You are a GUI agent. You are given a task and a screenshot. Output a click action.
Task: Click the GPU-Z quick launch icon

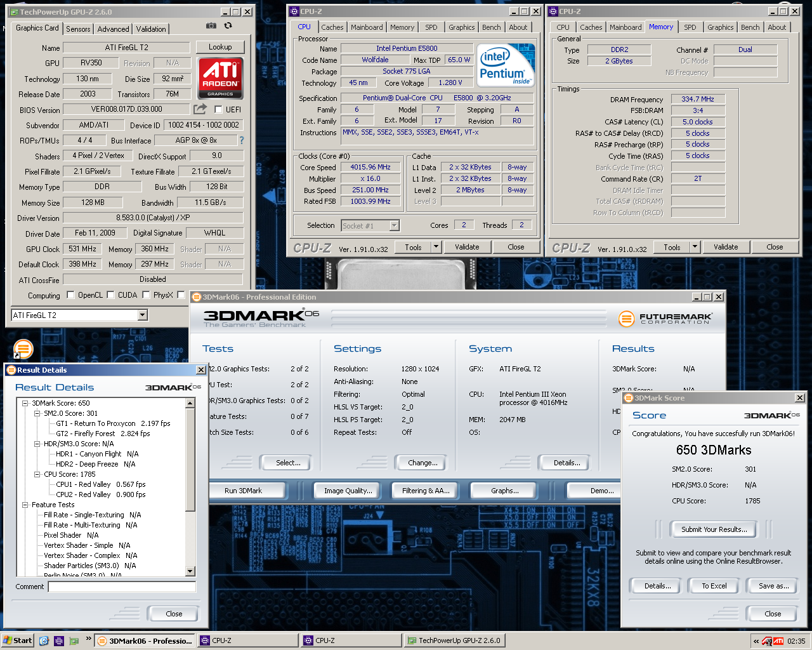74,640
